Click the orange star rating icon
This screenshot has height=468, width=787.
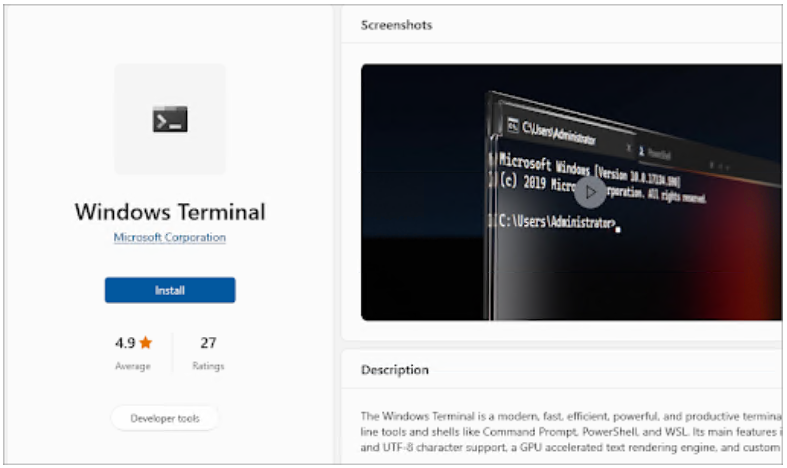pyautogui.click(x=146, y=343)
